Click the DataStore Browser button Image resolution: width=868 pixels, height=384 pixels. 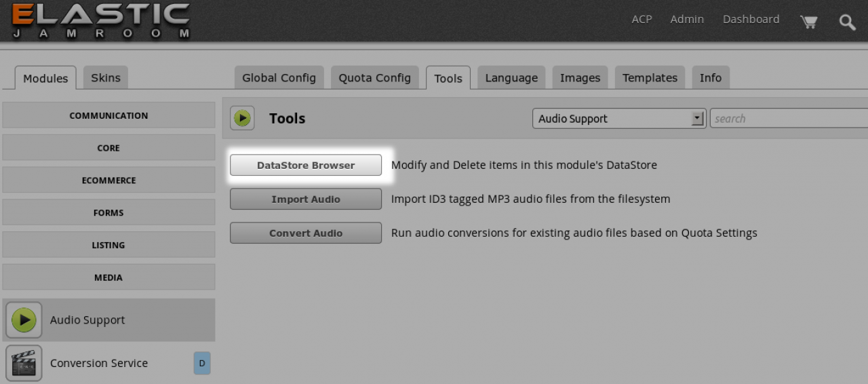click(x=306, y=166)
